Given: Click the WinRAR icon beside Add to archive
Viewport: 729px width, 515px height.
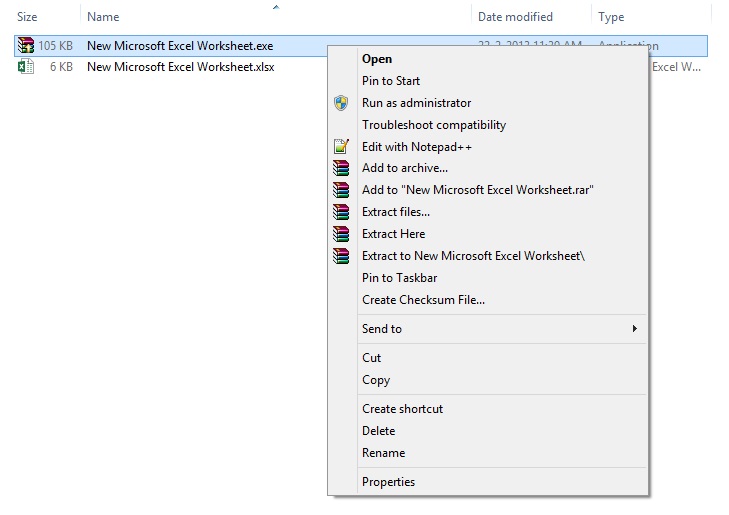Looking at the screenshot, I should coord(341,168).
